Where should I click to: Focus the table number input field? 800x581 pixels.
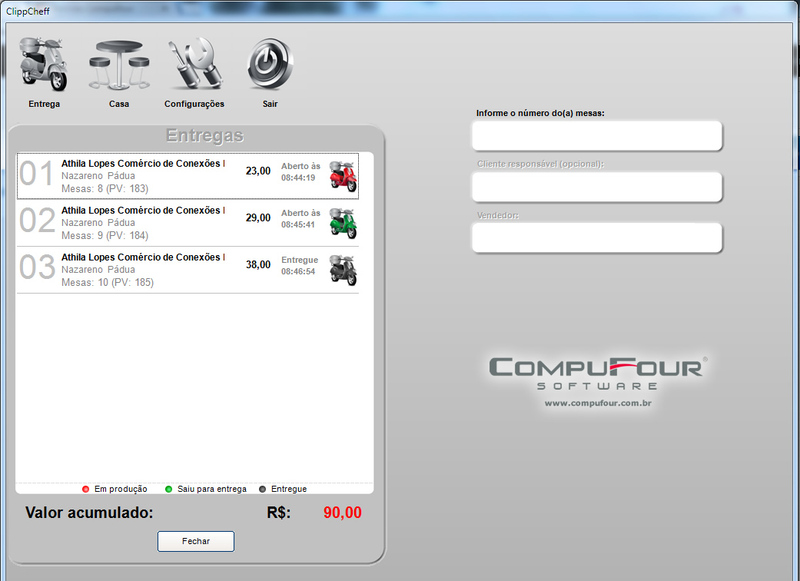pos(597,135)
